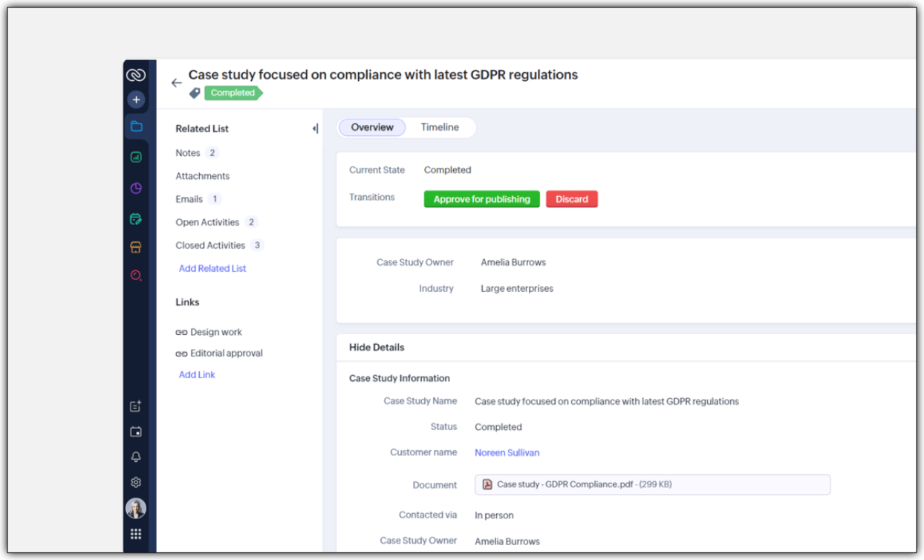Click Approve for publishing button
924x560 pixels.
(x=482, y=199)
